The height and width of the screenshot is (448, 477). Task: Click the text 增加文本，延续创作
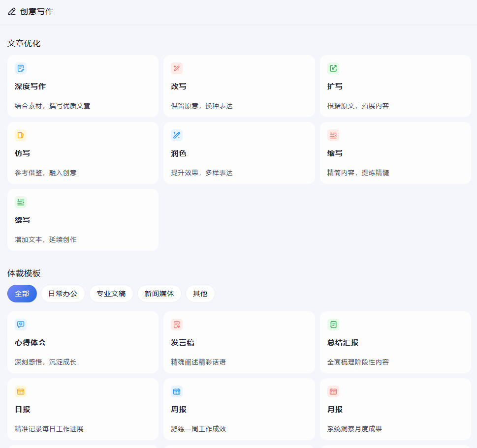point(46,239)
